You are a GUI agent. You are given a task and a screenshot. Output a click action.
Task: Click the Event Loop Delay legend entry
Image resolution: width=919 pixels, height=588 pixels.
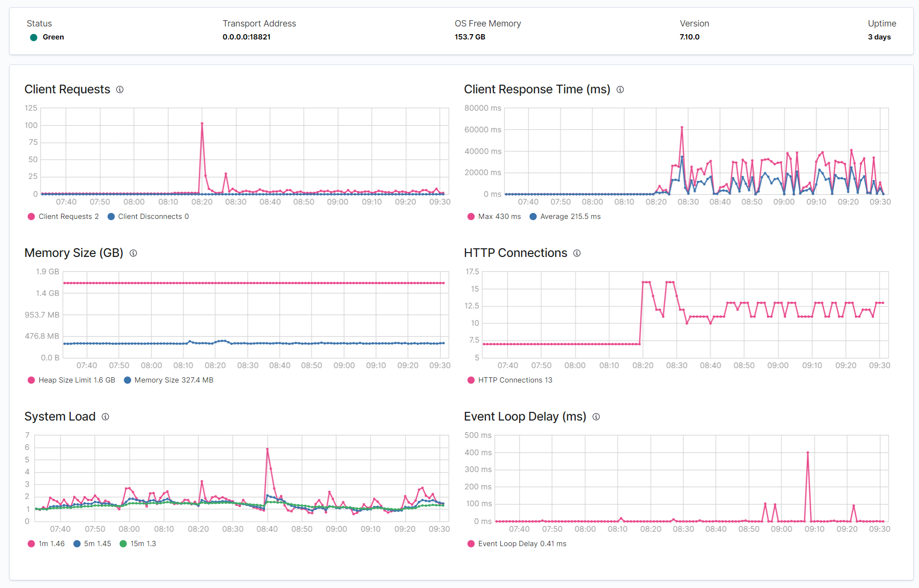click(517, 544)
